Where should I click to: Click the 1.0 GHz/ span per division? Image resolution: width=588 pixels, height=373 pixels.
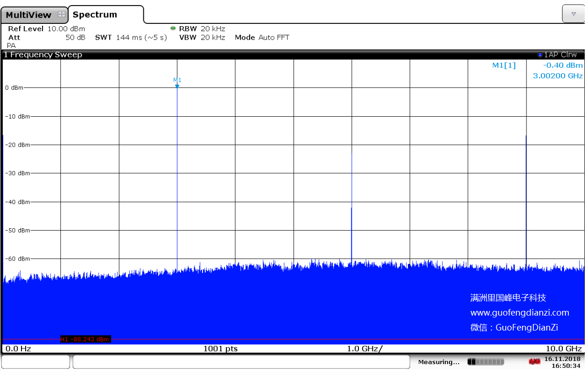(x=364, y=349)
